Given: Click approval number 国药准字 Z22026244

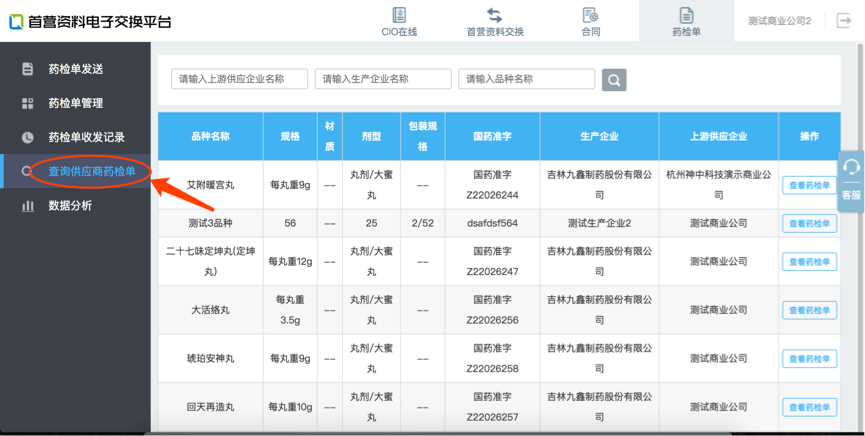Looking at the screenshot, I should tap(493, 185).
